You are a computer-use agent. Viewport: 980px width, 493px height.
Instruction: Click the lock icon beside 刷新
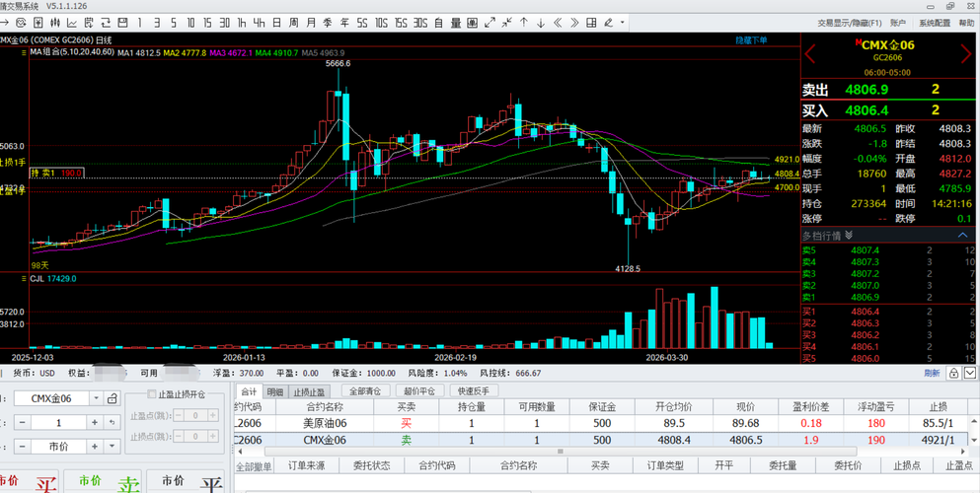point(953,373)
